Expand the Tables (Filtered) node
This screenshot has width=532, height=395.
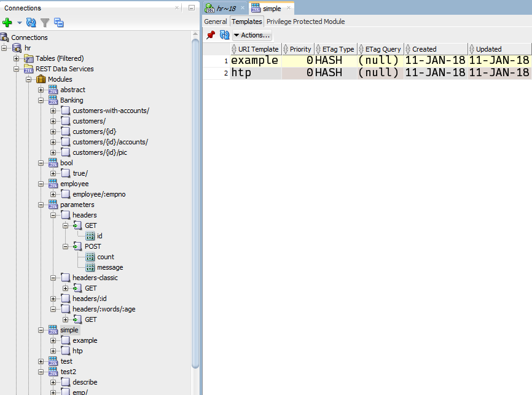[x=17, y=58]
